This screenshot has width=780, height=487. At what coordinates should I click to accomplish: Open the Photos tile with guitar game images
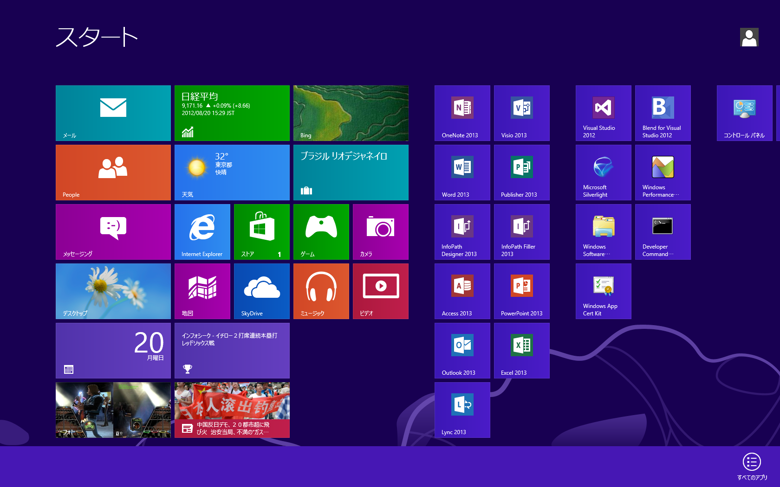coord(113,410)
